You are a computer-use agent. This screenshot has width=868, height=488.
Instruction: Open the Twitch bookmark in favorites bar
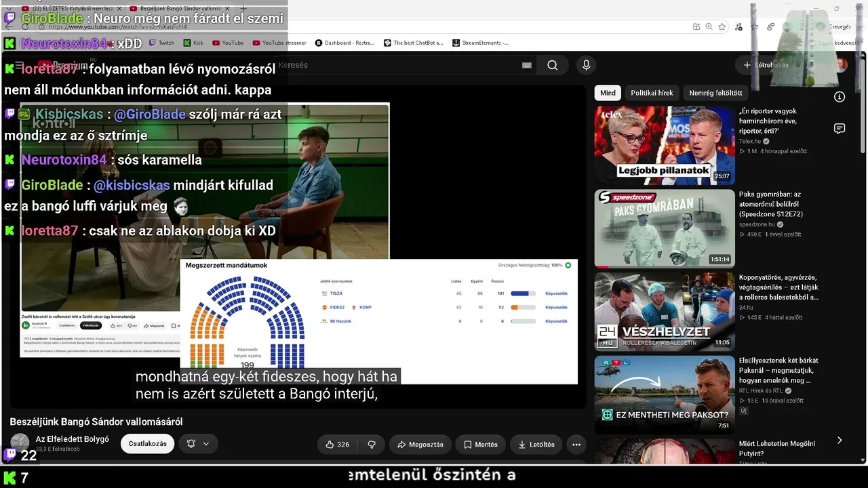coord(161,43)
